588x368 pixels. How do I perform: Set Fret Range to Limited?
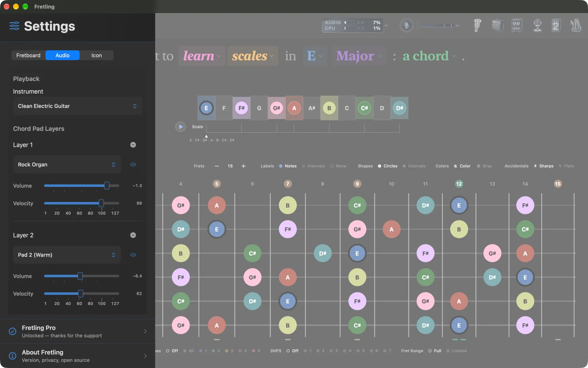pyautogui.click(x=456, y=351)
